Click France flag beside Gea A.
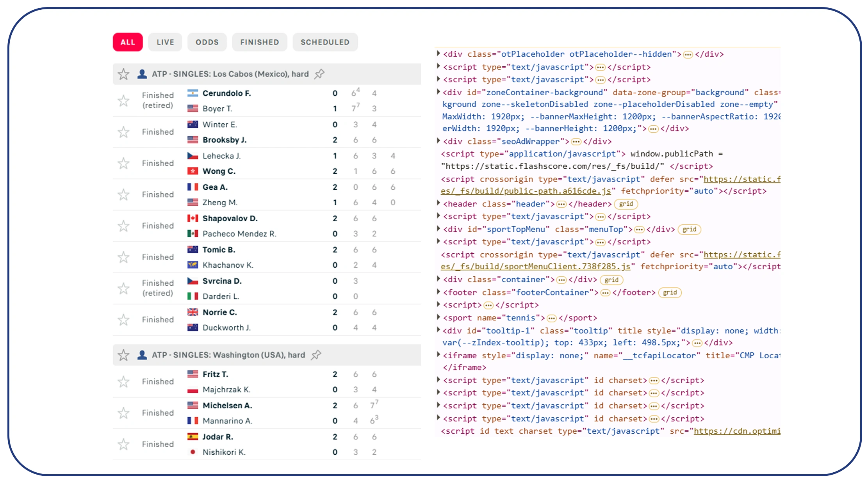Image resolution: width=868 pixels, height=484 pixels. pyautogui.click(x=192, y=187)
